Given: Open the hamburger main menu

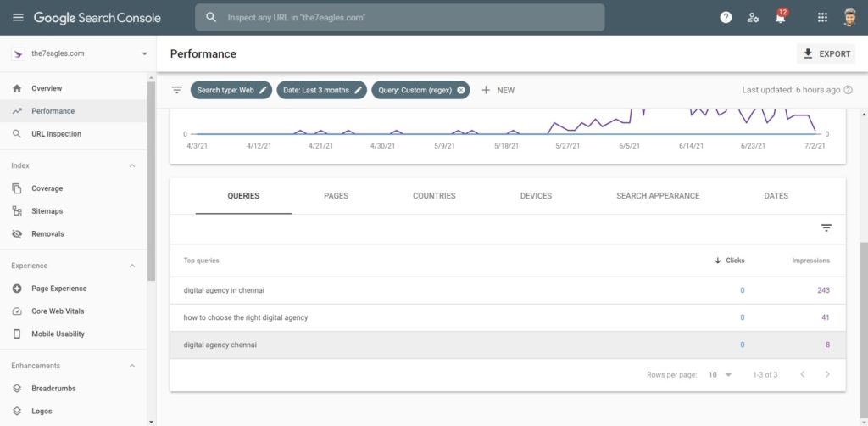Looking at the screenshot, I should click(18, 17).
